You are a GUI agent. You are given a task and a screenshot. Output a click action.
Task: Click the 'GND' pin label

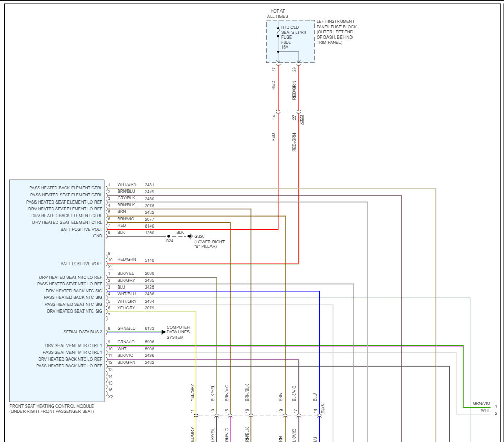(97, 236)
